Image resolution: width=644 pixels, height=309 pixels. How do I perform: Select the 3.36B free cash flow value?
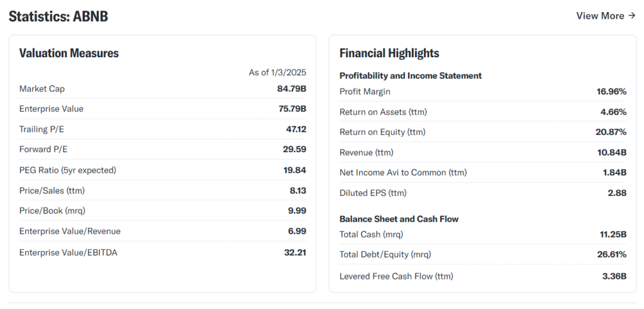click(614, 276)
